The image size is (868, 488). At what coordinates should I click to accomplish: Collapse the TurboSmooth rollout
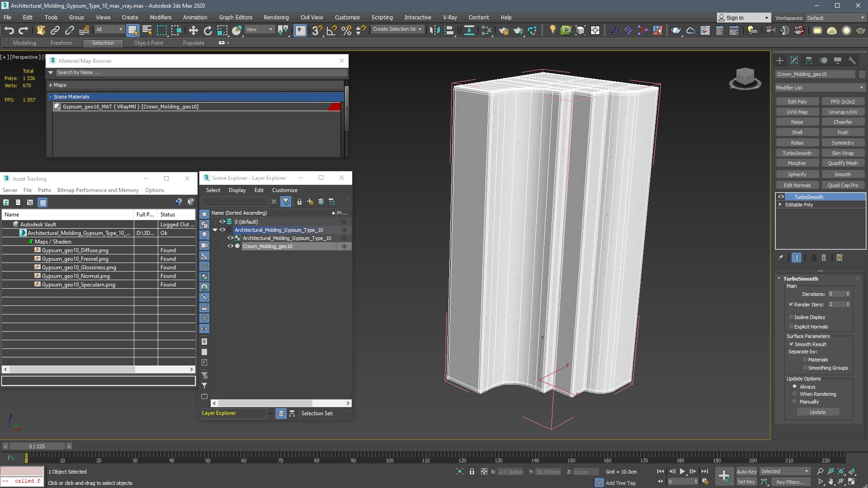[x=779, y=278]
